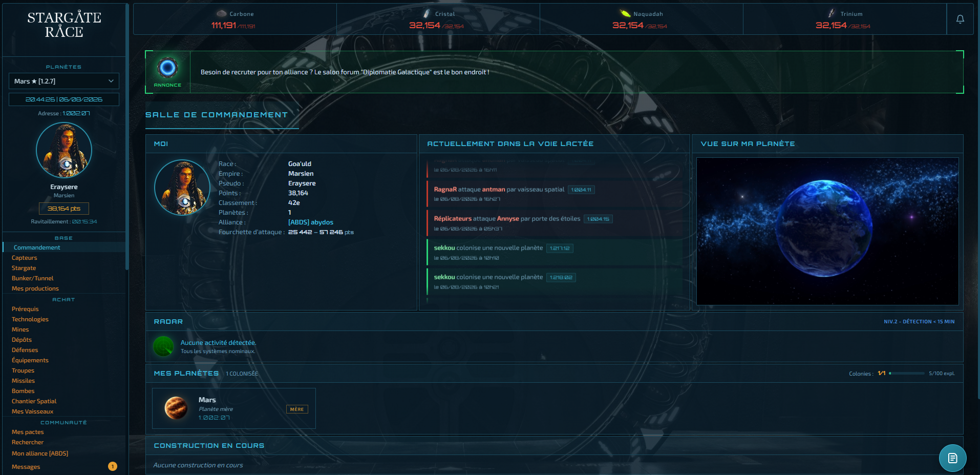Click the MÈRE badge on Mars card
The width and height of the screenshot is (980, 475).
[297, 409]
